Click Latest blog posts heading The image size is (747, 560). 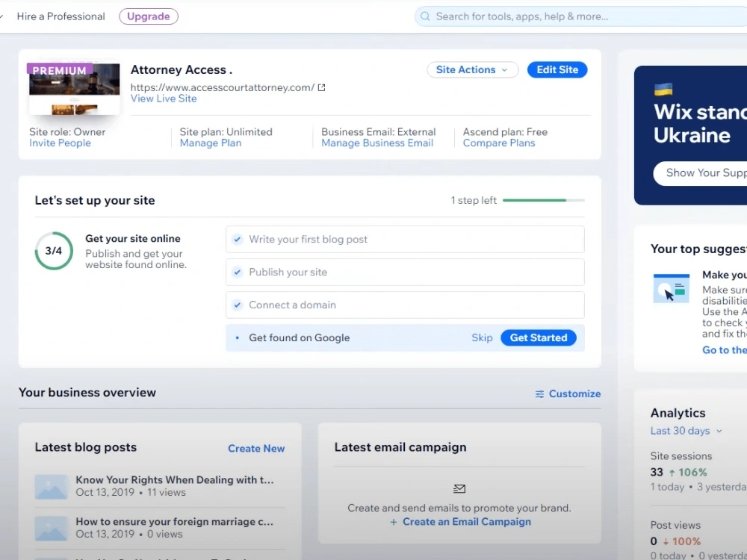tap(86, 447)
